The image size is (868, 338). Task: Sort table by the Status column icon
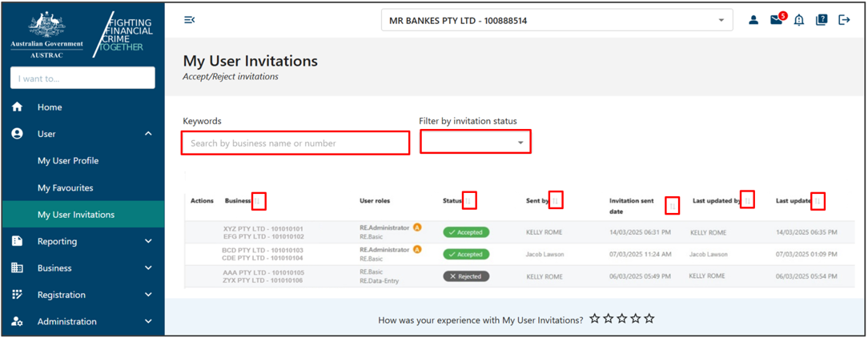coord(469,201)
